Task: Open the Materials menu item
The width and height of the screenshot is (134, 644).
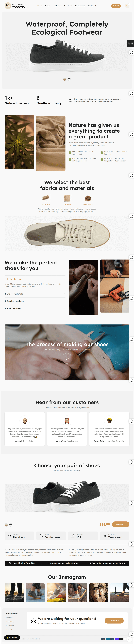Action: (x=58, y=6)
